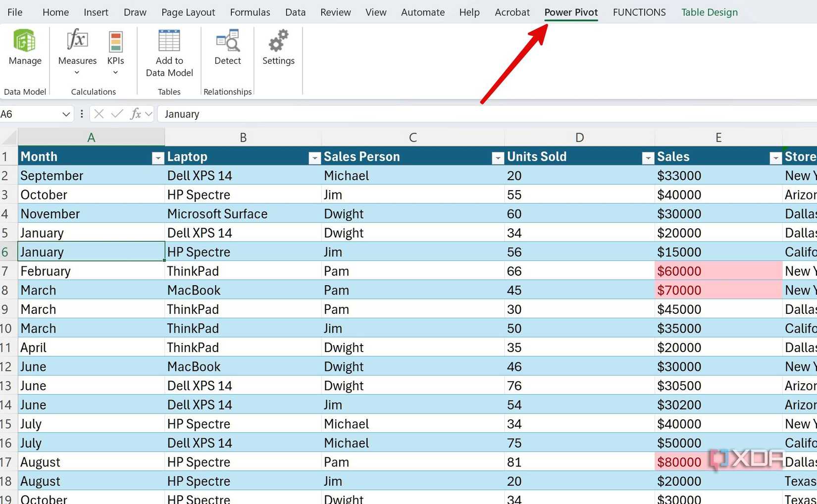Open the Name Box dropdown arrow
Viewport: 817px width, 504px height.
coord(66,114)
